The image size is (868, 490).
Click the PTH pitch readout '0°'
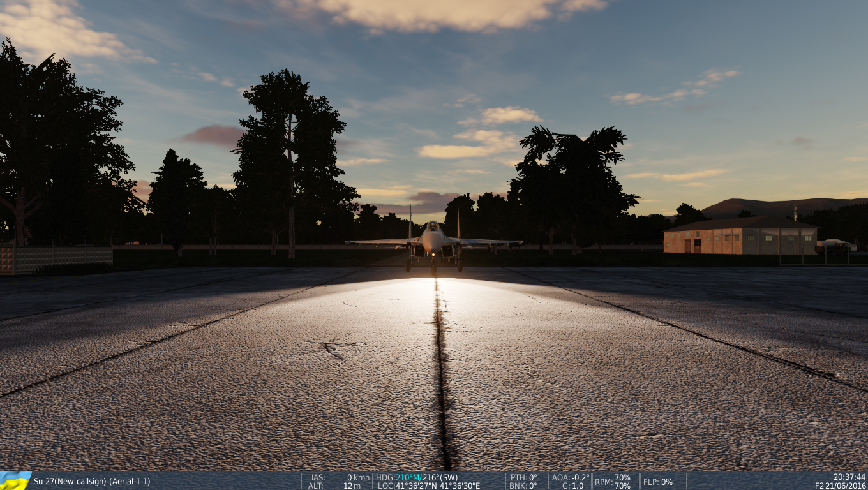532,477
